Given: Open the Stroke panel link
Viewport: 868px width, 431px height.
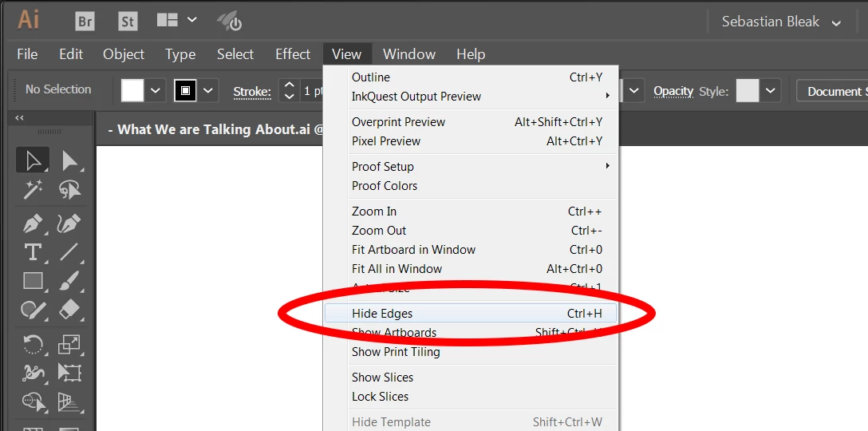Looking at the screenshot, I should pos(252,92).
